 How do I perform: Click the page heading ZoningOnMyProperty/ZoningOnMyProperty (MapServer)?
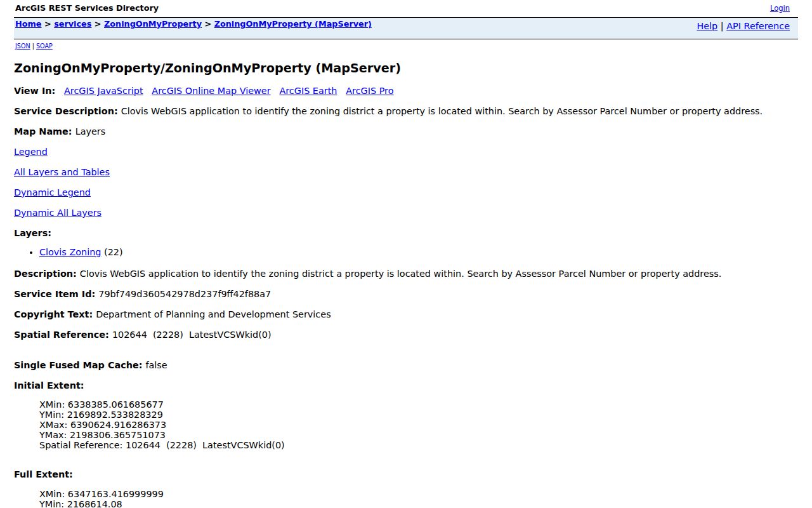(x=207, y=68)
